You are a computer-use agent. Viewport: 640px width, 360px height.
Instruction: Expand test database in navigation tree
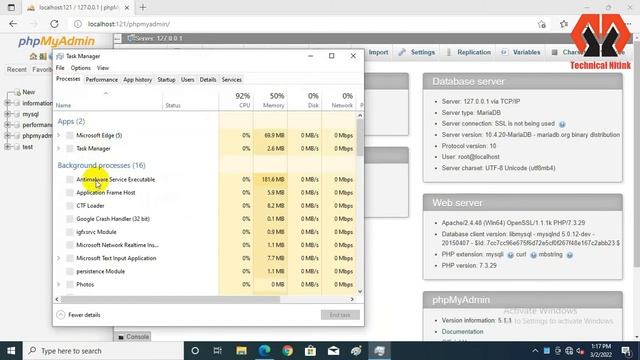pos(7,147)
